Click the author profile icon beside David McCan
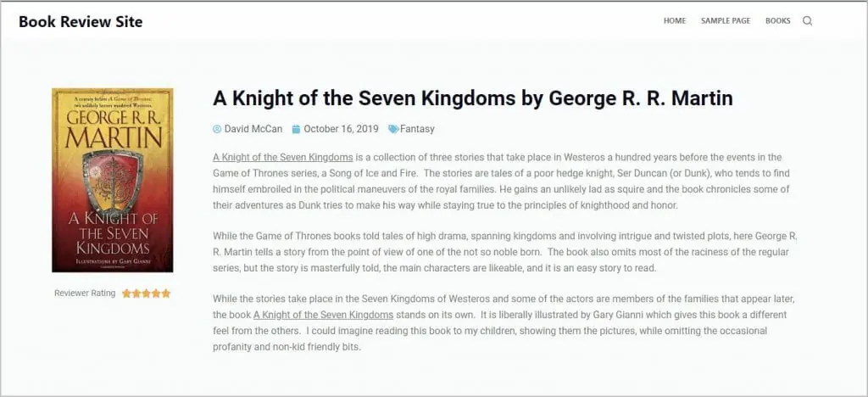868x397 pixels. 217,129
